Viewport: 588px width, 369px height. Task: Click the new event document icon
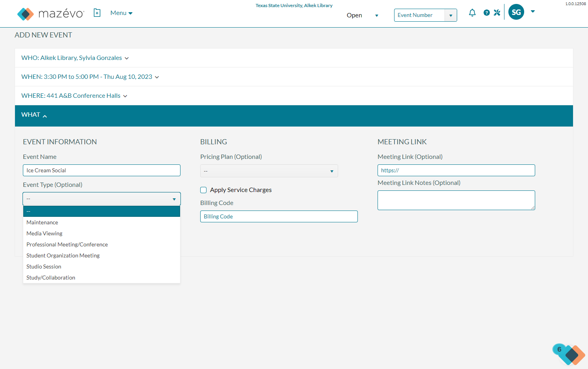pyautogui.click(x=97, y=13)
